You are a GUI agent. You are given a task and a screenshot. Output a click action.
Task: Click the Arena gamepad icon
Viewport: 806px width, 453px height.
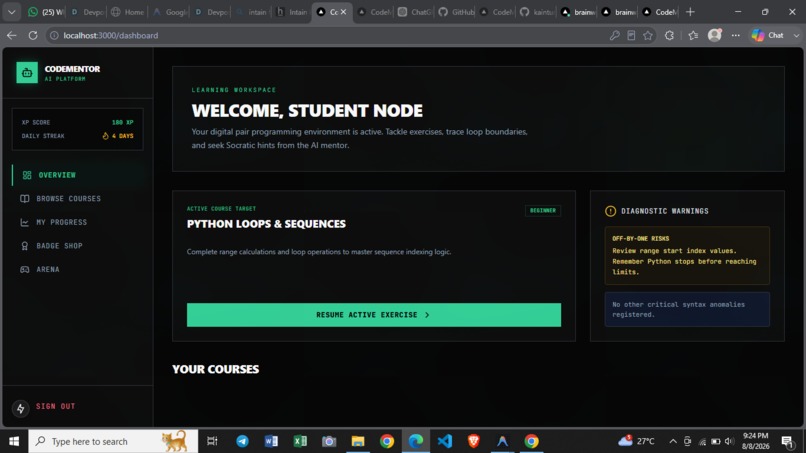[x=25, y=269]
